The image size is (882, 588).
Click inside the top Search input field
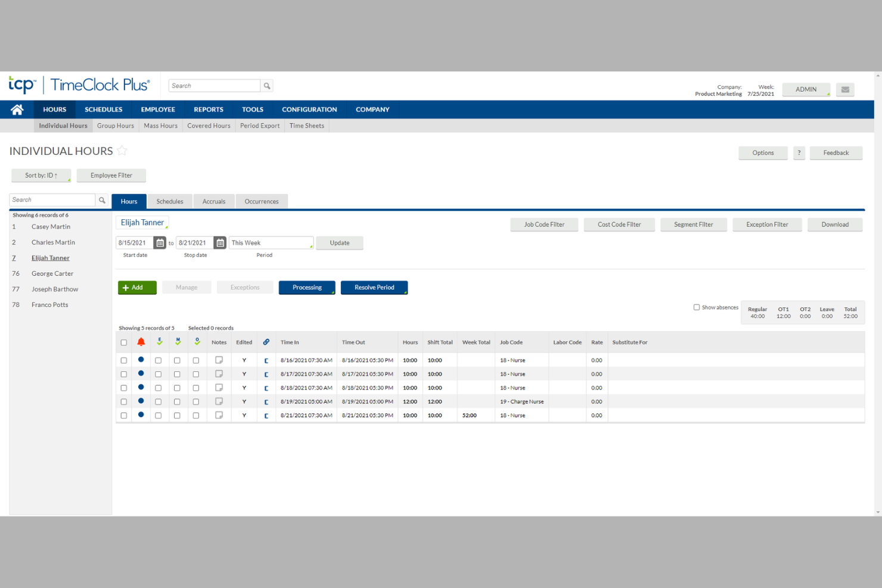(215, 85)
